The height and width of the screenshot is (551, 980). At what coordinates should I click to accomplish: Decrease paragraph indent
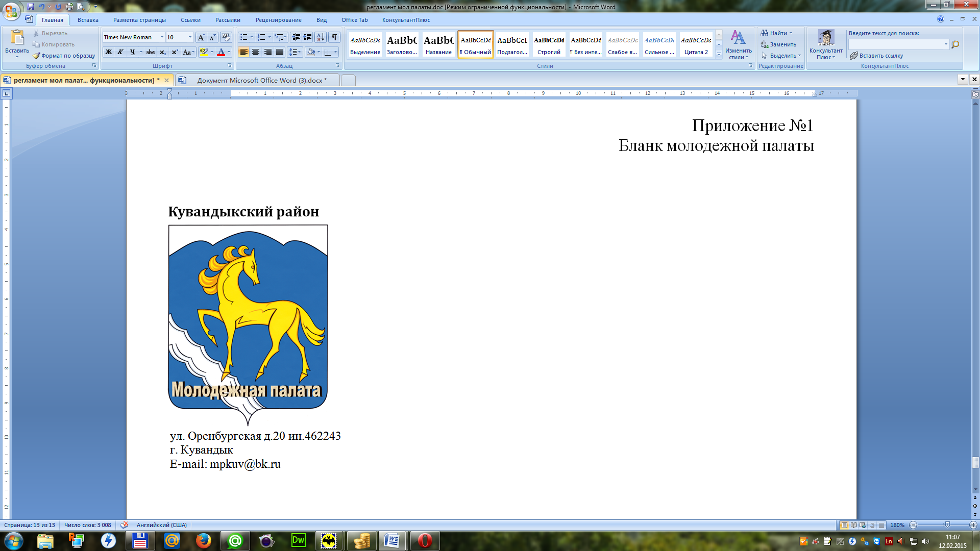296,37
